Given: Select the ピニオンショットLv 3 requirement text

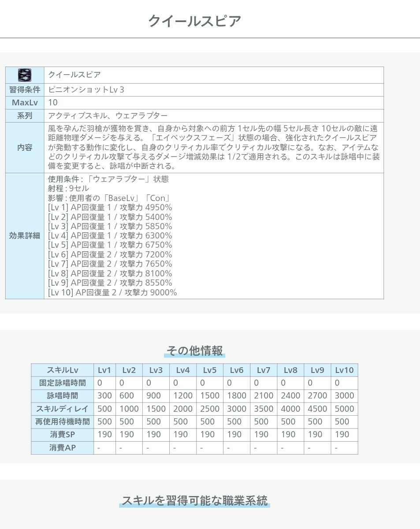Looking at the screenshot, I should pyautogui.click(x=86, y=90).
